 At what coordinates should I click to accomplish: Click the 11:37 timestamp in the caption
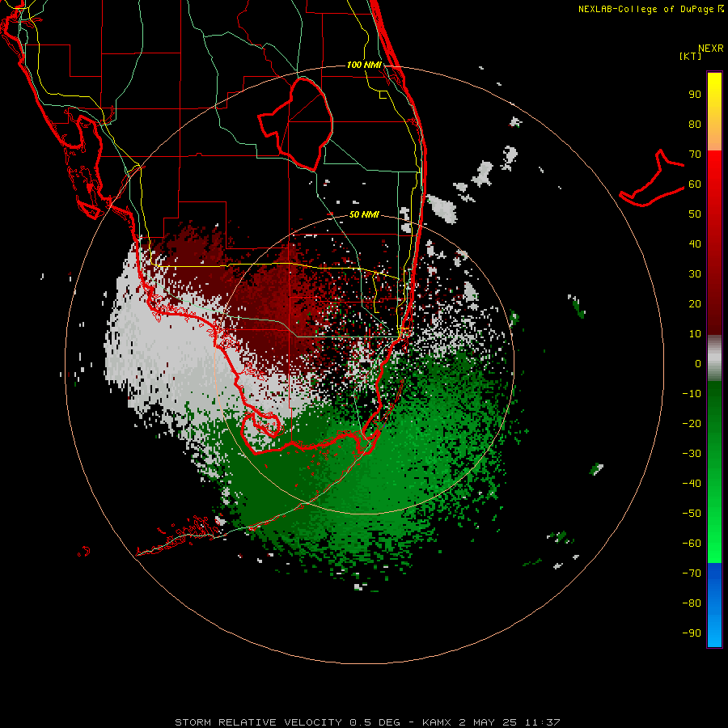pos(542,722)
